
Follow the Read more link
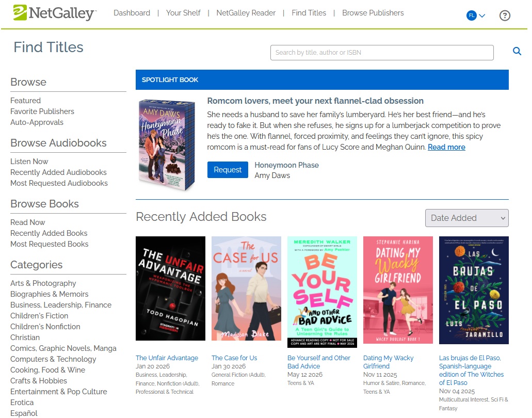[446, 147]
